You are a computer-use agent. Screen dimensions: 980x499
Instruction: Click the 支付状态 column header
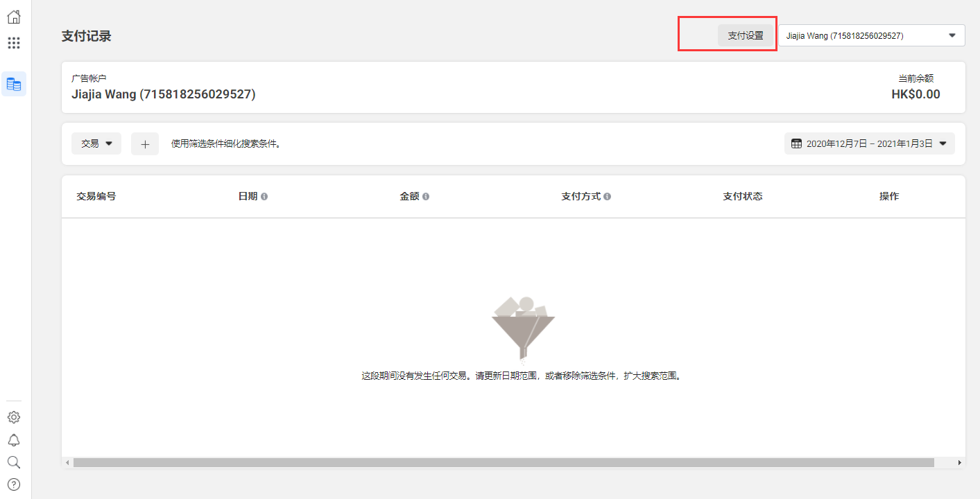click(743, 197)
